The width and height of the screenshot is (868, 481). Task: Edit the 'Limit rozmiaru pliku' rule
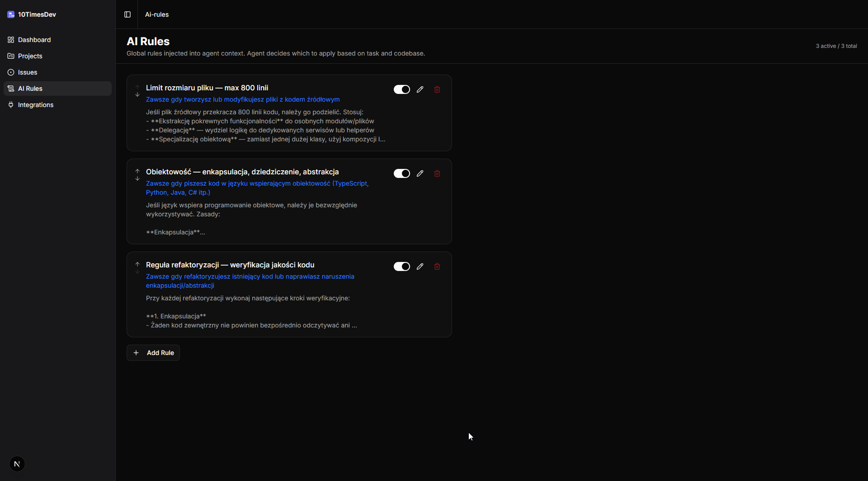coord(420,89)
